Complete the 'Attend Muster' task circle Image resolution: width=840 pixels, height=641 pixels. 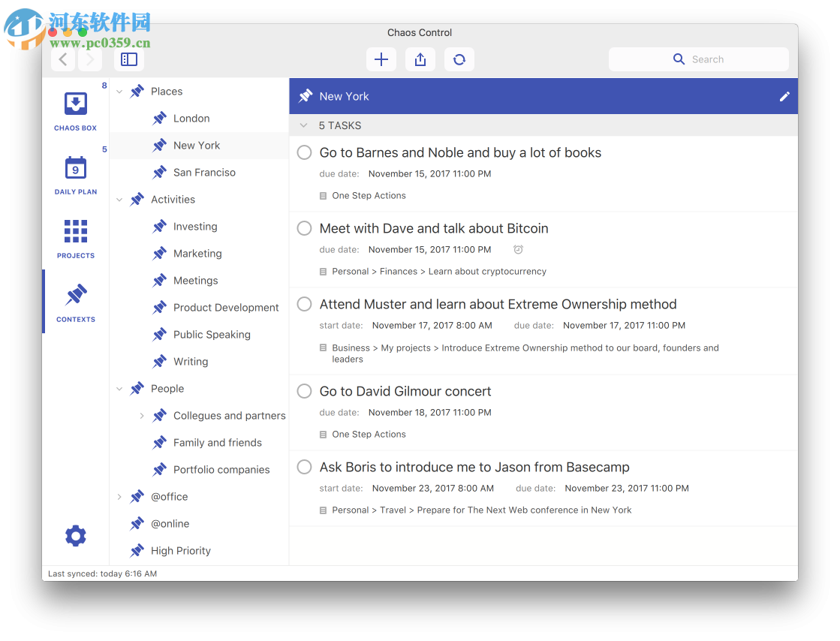(x=304, y=304)
